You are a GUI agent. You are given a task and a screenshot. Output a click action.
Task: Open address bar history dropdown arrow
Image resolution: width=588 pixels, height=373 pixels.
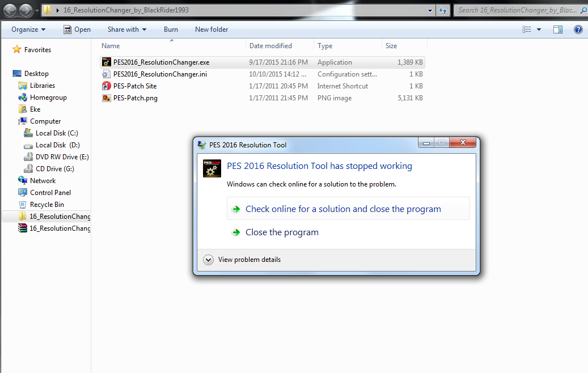click(x=430, y=11)
